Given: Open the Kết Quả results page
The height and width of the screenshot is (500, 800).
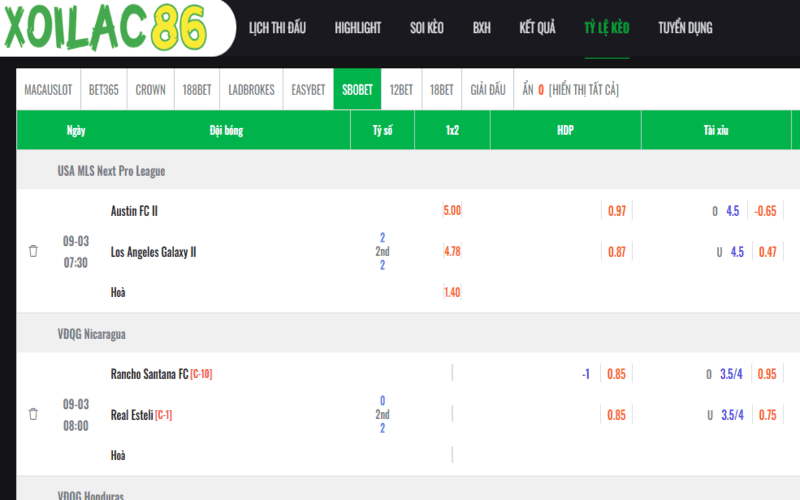Looking at the screenshot, I should tap(538, 28).
